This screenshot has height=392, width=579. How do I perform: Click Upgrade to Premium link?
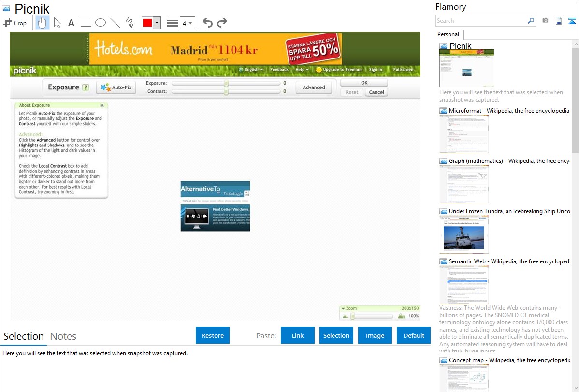339,70
